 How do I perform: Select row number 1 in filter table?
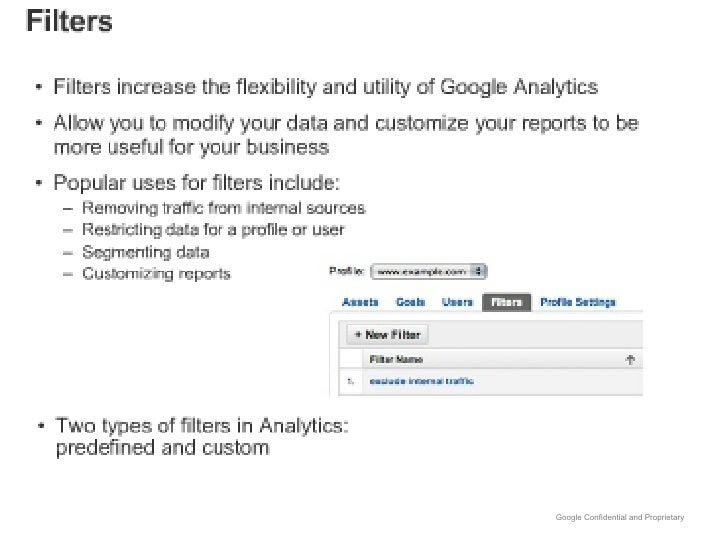[351, 382]
